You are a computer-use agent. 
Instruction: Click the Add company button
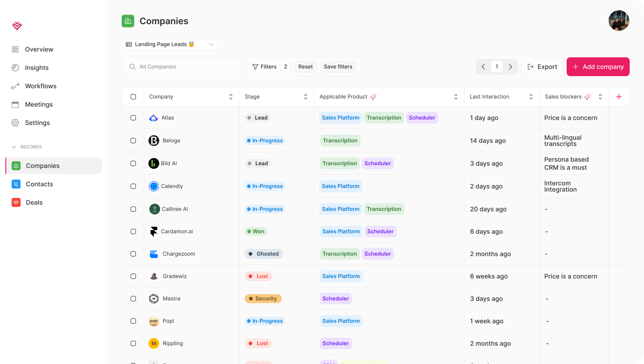click(598, 67)
